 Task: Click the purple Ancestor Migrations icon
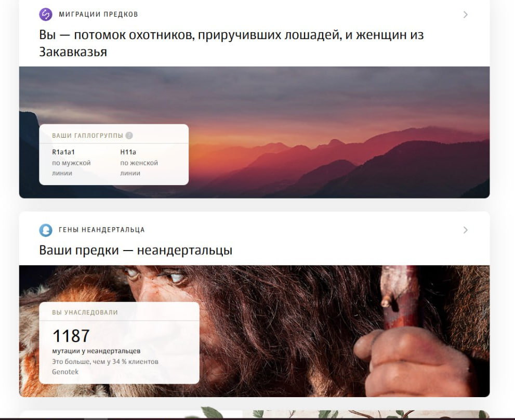[46, 15]
